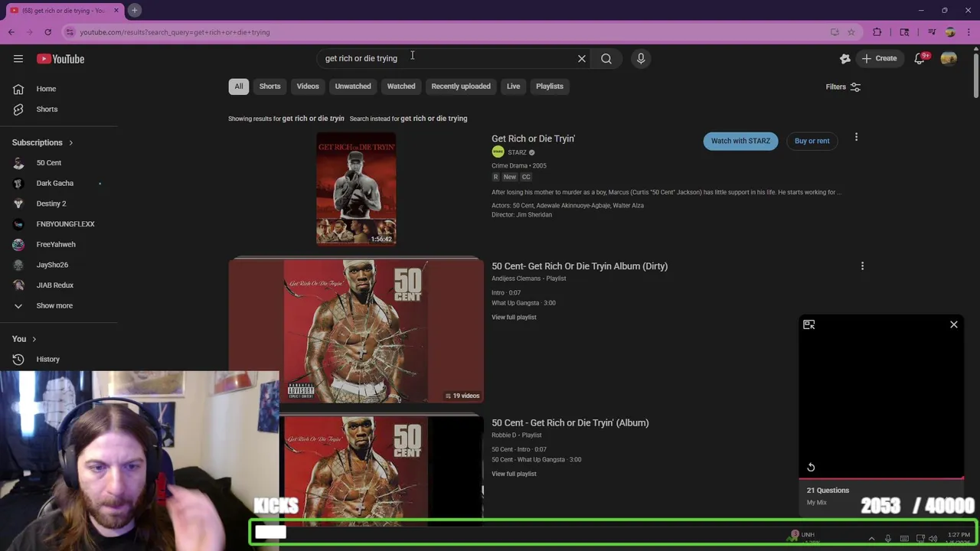Viewport: 980px width, 551px height.
Task: Select the Unwatched filter chip
Action: [x=353, y=86]
